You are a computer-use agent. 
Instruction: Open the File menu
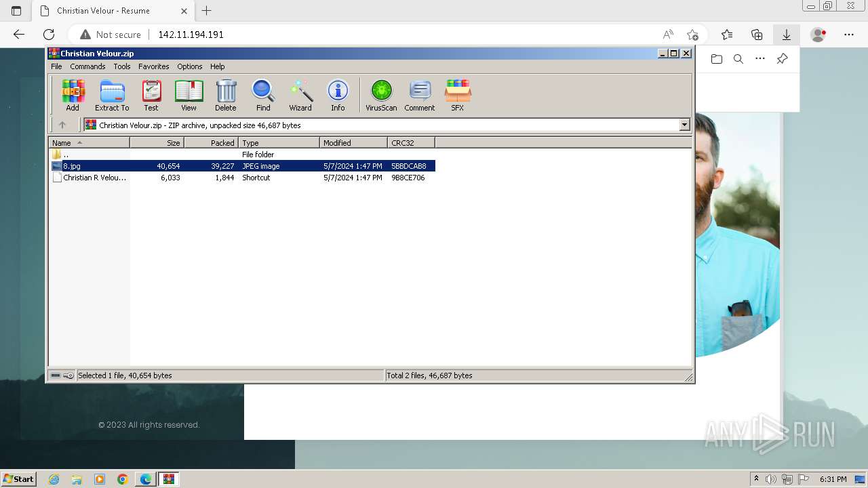56,66
